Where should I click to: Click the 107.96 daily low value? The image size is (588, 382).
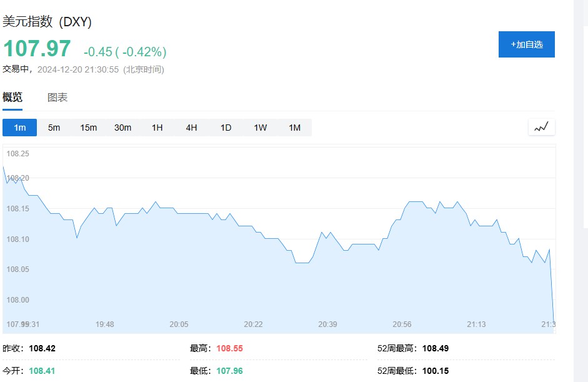point(229,371)
